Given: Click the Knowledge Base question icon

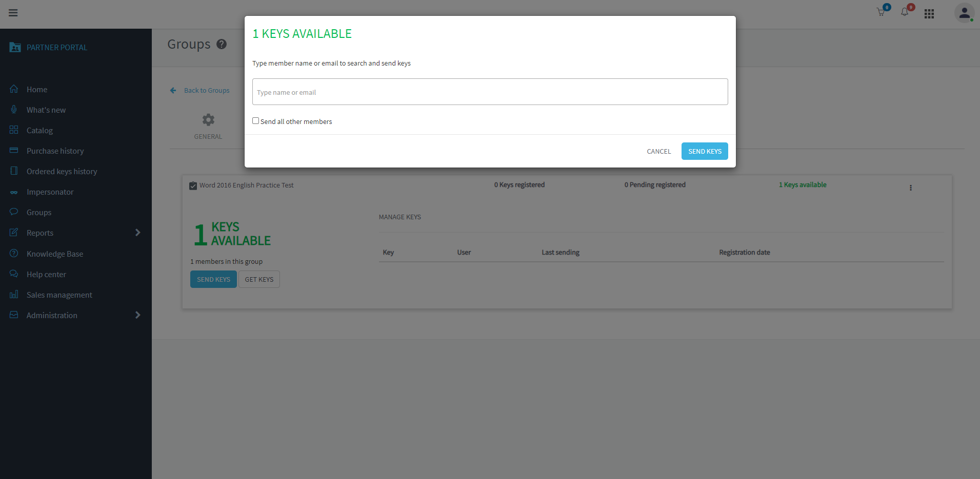Looking at the screenshot, I should tap(14, 254).
